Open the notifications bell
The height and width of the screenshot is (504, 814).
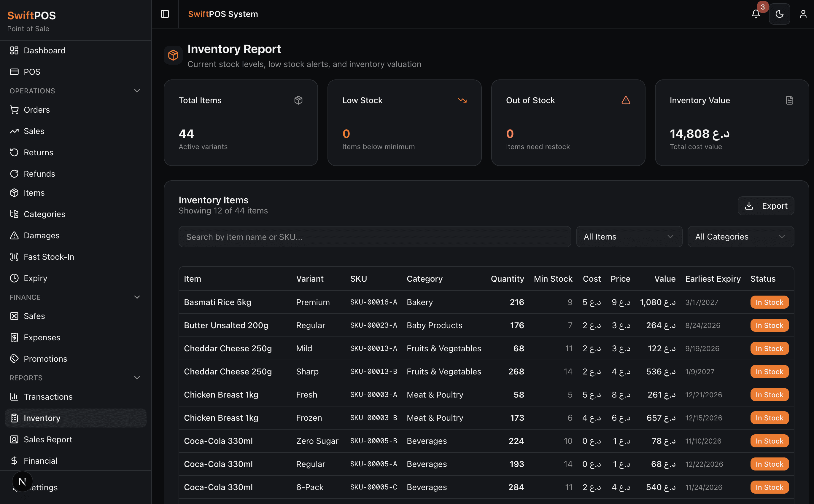click(756, 14)
